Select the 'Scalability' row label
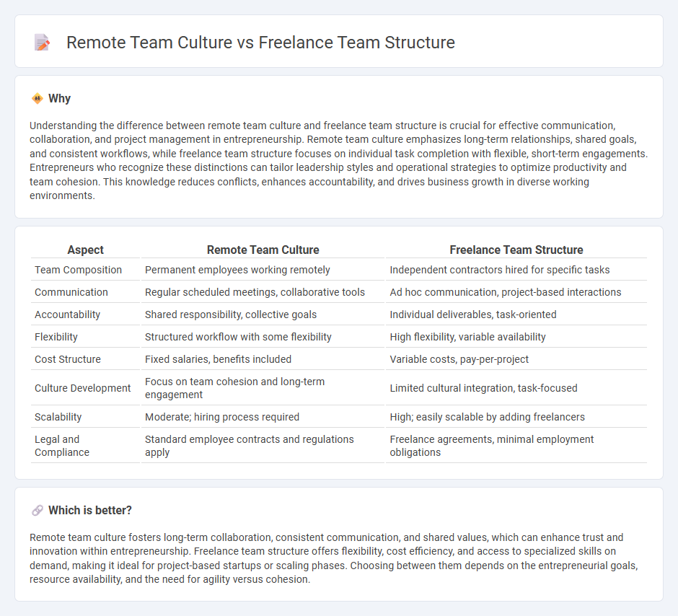This screenshot has height=616, width=678. 58,417
